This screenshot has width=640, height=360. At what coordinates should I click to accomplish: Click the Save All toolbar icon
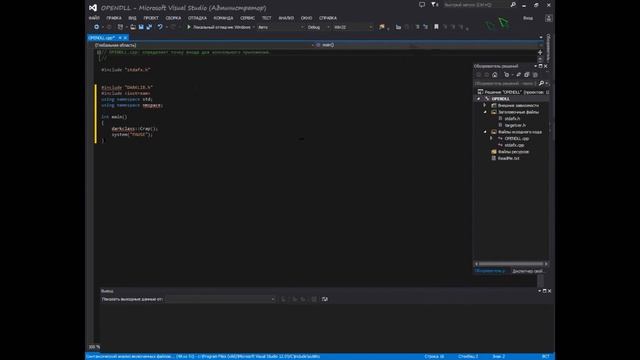coord(149,27)
